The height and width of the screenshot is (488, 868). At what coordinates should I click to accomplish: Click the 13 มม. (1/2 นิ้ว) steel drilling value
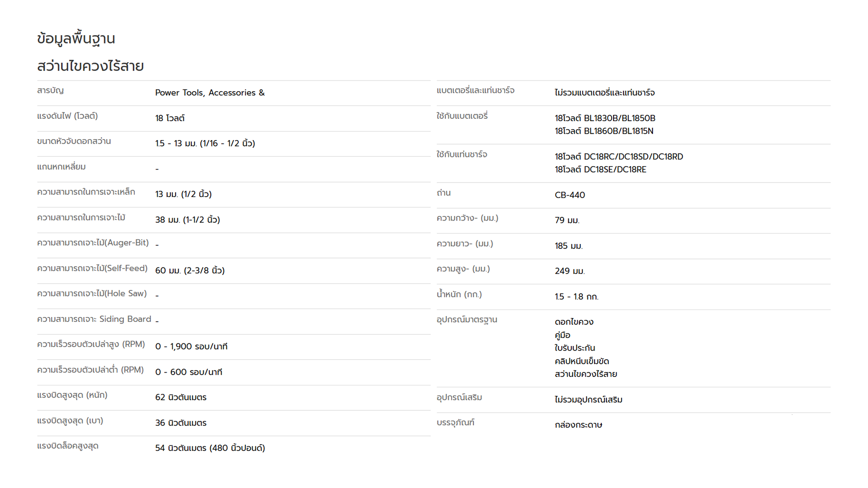(x=183, y=194)
